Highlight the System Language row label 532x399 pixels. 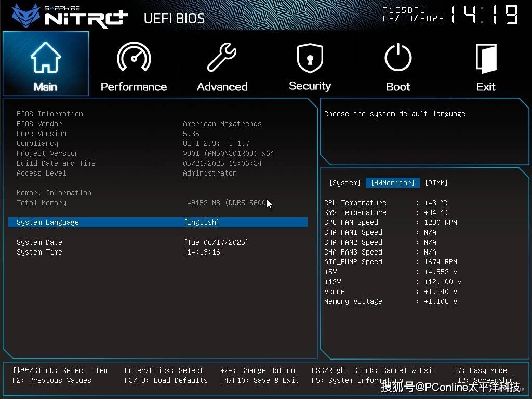(x=48, y=222)
